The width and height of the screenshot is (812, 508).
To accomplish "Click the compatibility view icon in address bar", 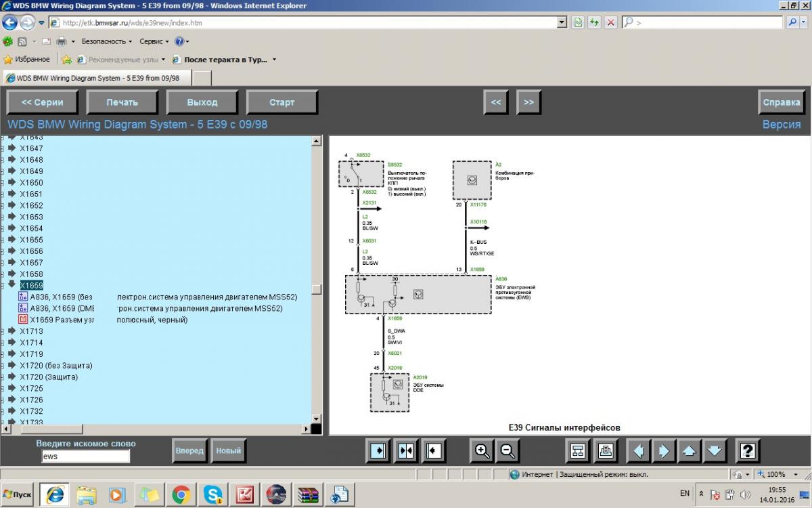I will pos(578,22).
